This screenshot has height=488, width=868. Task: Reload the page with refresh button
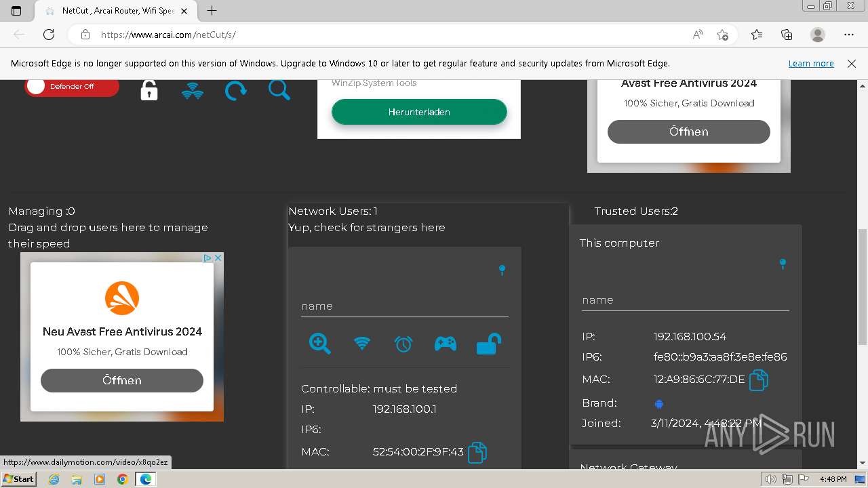point(49,35)
